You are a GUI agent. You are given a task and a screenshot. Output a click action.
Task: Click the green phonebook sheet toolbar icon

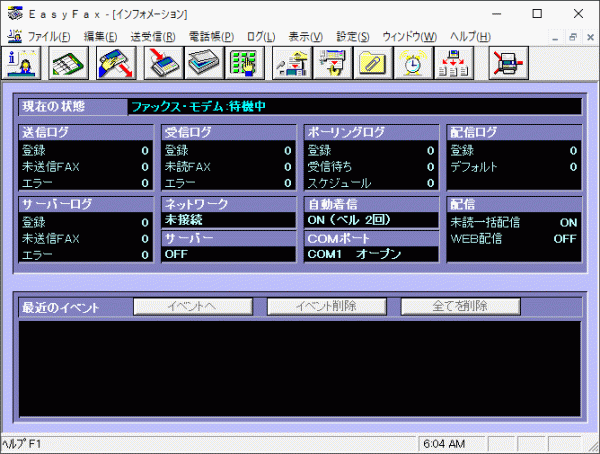pyautogui.click(x=68, y=63)
